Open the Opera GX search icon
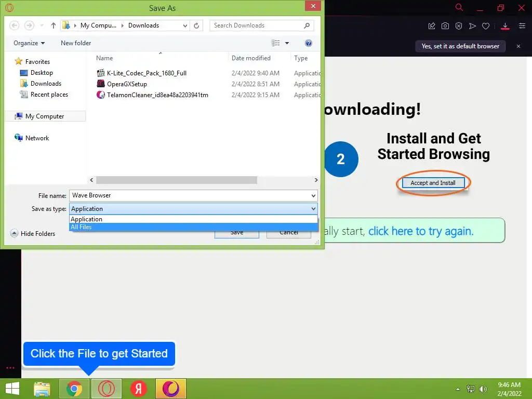 [459, 7]
